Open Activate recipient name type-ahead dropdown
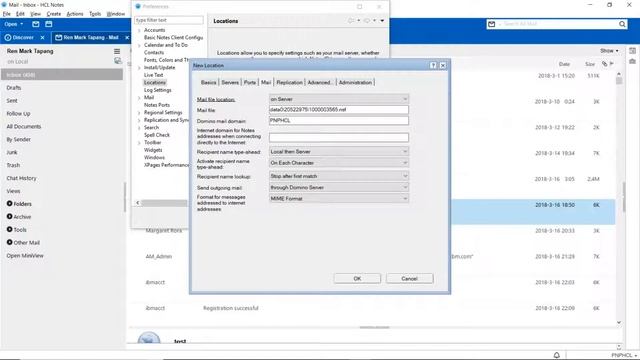The width and height of the screenshot is (640, 360). 339,163
